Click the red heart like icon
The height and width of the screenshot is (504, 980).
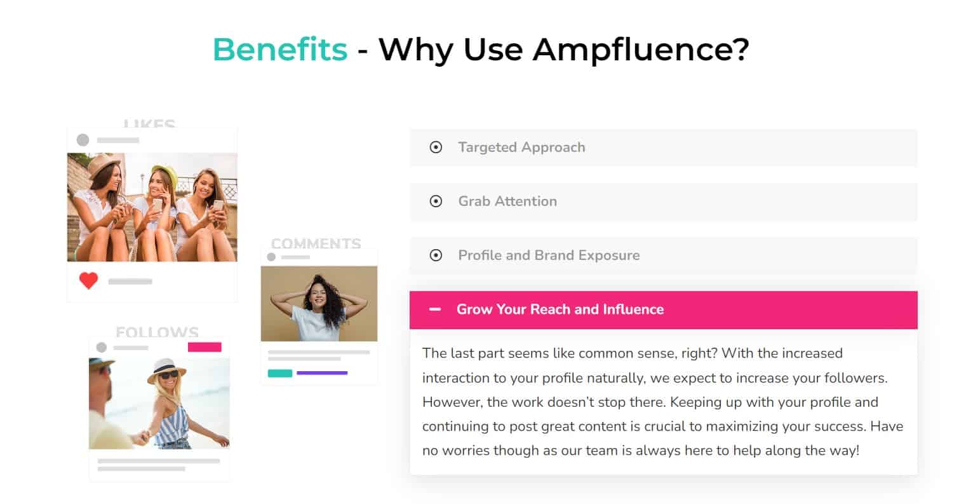tap(88, 280)
